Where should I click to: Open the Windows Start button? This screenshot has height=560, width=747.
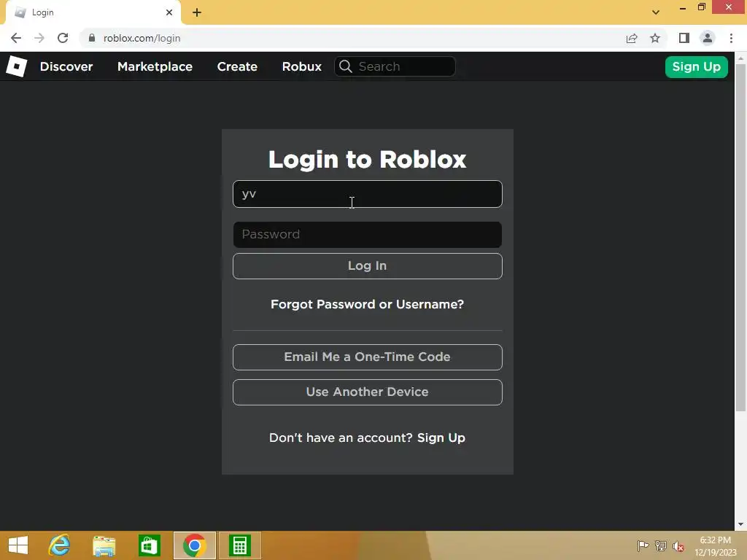18,545
